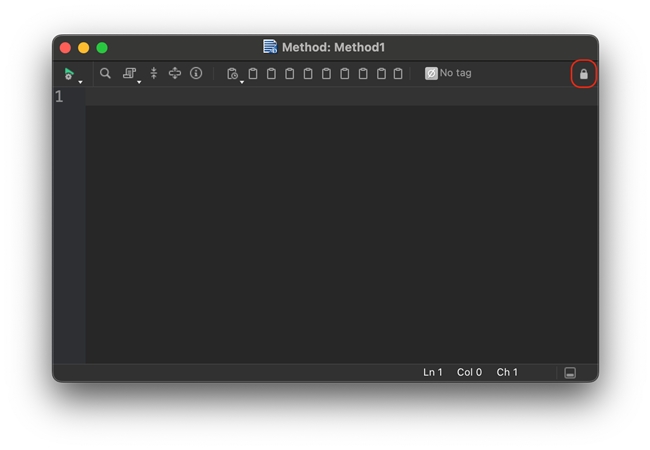Toggle the bottom-right list panel icon
Image resolution: width=650 pixels, height=450 pixels.
point(570,372)
